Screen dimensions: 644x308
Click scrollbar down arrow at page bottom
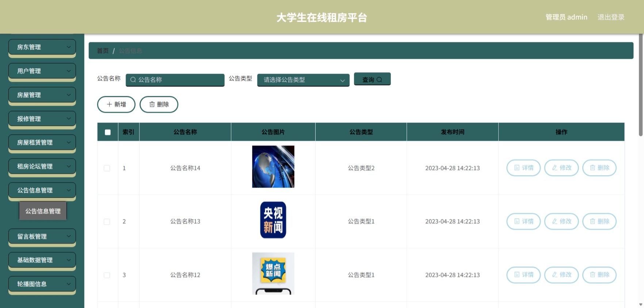point(641,305)
